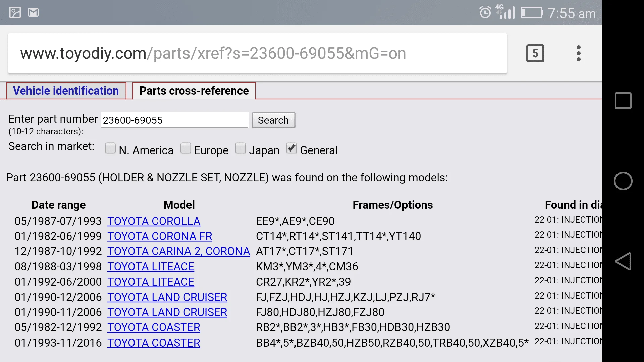Tap the Android back navigation button
Viewport: 644px width, 362px height.
click(x=623, y=261)
